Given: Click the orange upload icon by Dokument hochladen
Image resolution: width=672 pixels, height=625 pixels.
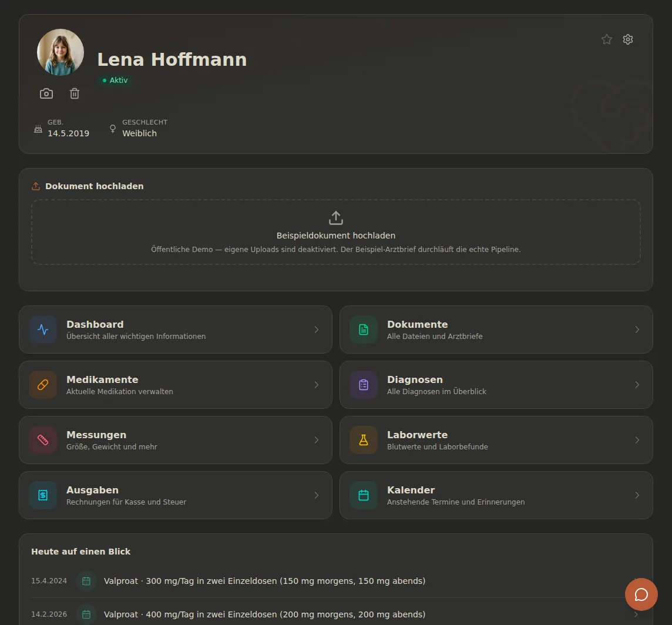Looking at the screenshot, I should (x=36, y=186).
